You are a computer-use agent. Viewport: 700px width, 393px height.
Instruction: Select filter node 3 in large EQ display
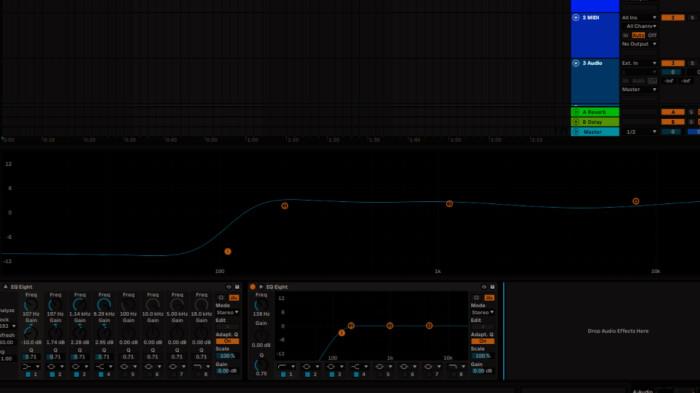point(450,204)
